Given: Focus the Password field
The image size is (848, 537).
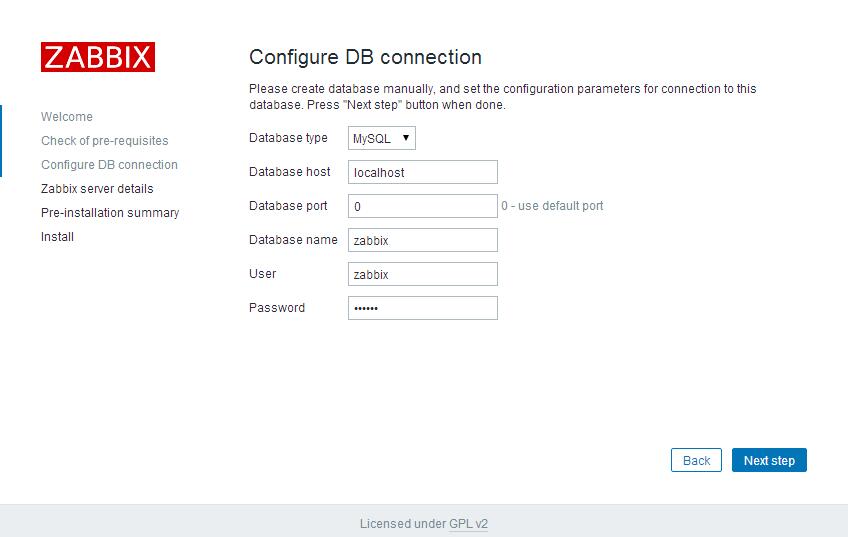Looking at the screenshot, I should 422,308.
